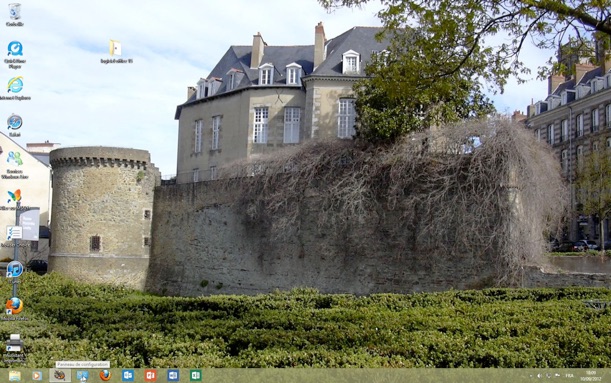Screen dimensions: 611x383
Task: Open the volume control in the system tray
Action: click(x=540, y=376)
